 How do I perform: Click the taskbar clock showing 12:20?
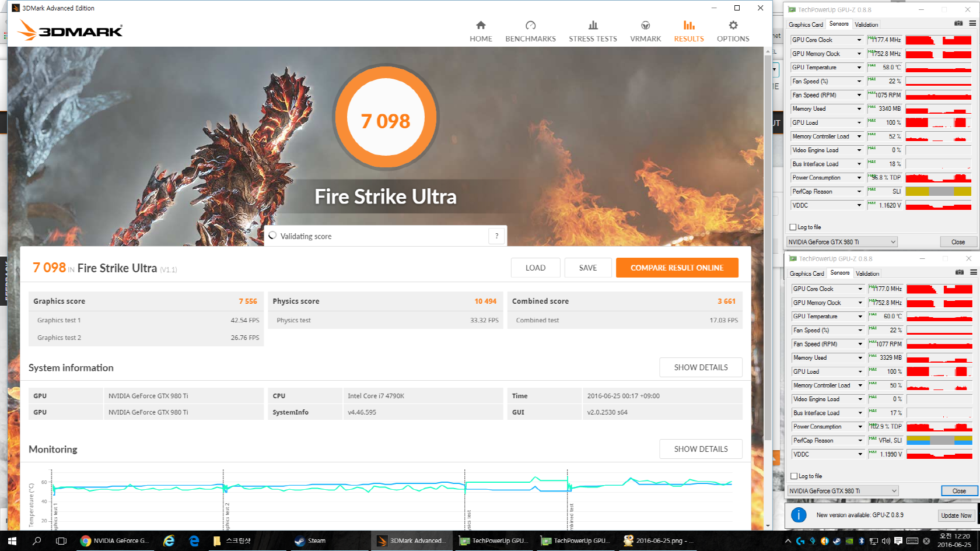[x=954, y=541]
